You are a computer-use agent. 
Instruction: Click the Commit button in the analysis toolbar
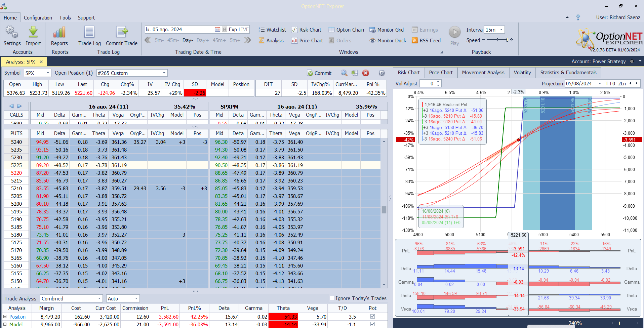319,73
